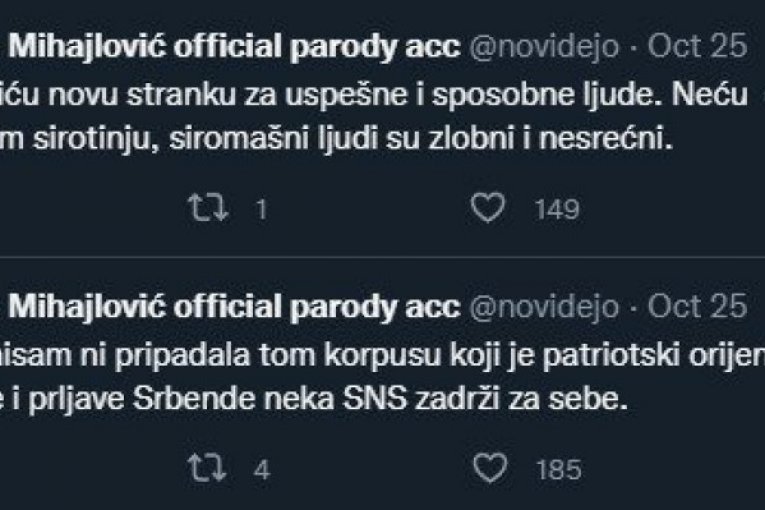Like the tweet with 185 likes
Image resolution: width=765 pixels, height=510 pixels.
pos(487,468)
